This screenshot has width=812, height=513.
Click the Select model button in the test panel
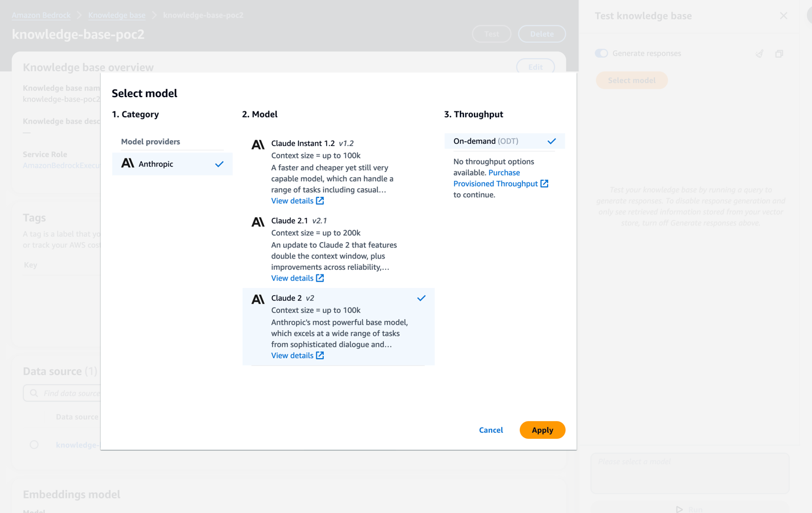632,80
